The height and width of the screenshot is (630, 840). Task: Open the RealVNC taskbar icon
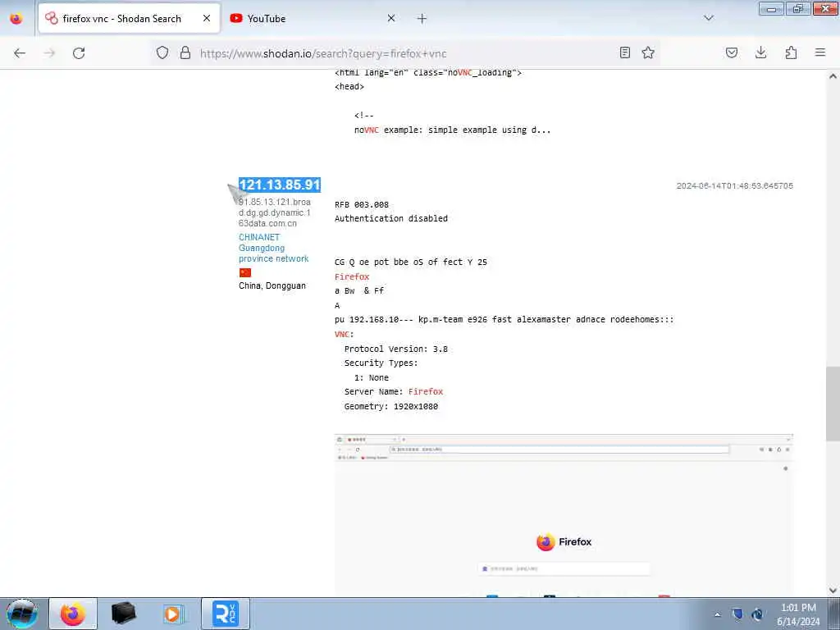pyautogui.click(x=226, y=614)
